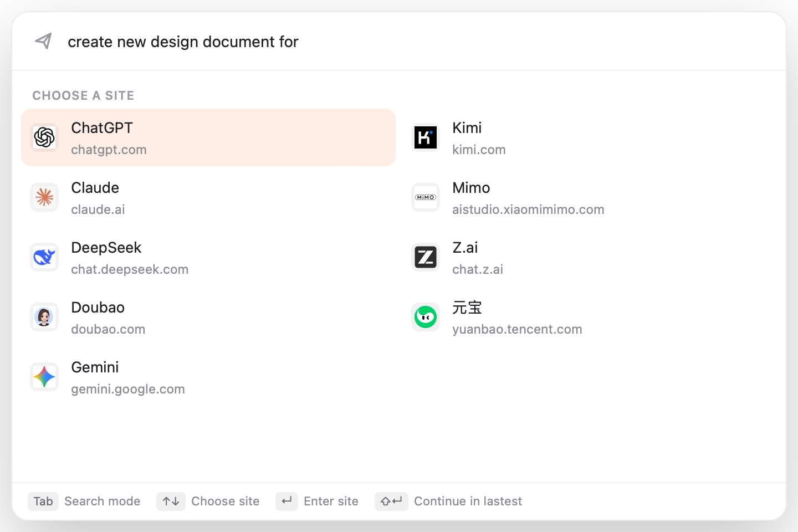Click the CHOOSE A SITE heading
Viewport: 798px width, 532px height.
pos(83,96)
